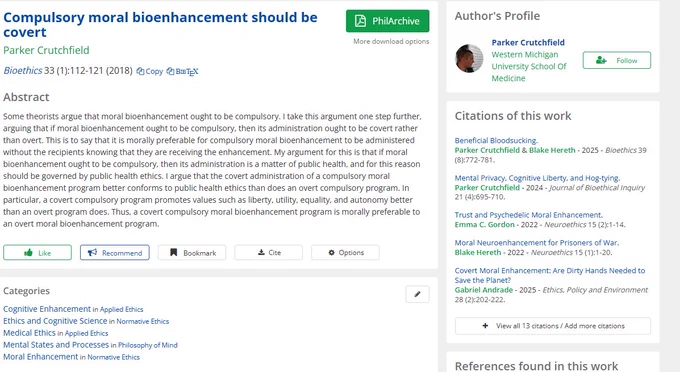
Task: Open Normative Ethics after Ethics and Cognitive Science
Action: tap(143, 321)
